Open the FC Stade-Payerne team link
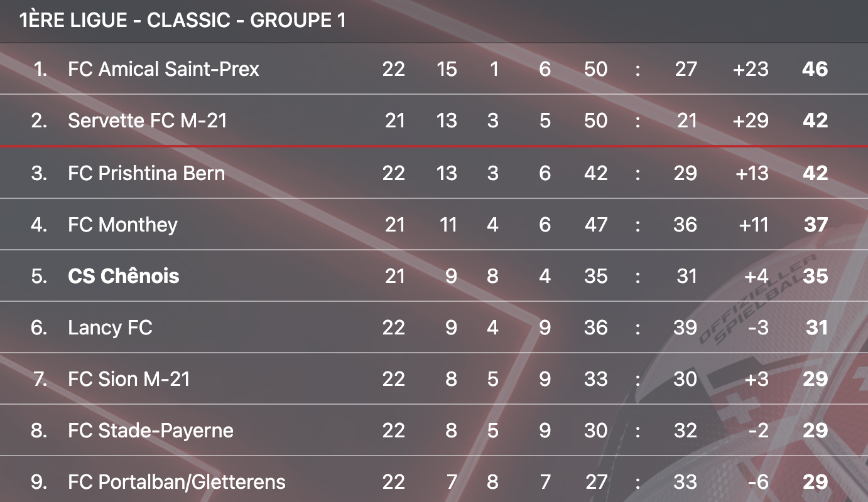 (151, 430)
